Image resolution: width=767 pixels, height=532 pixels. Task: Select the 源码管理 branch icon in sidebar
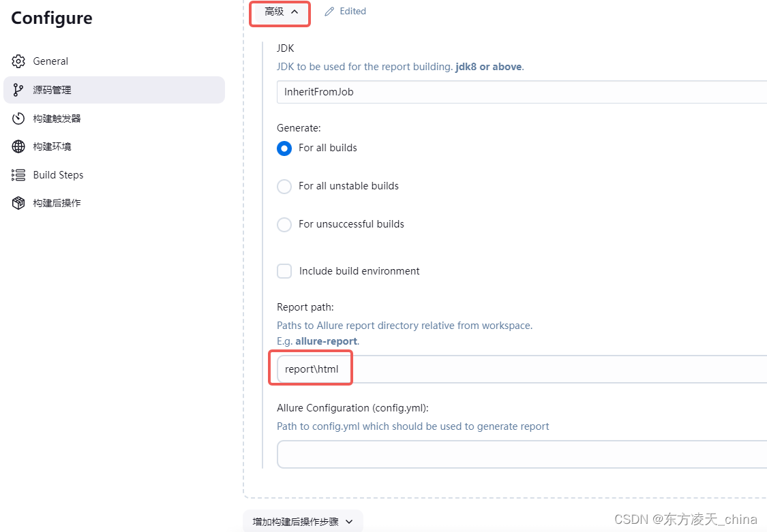(18, 89)
